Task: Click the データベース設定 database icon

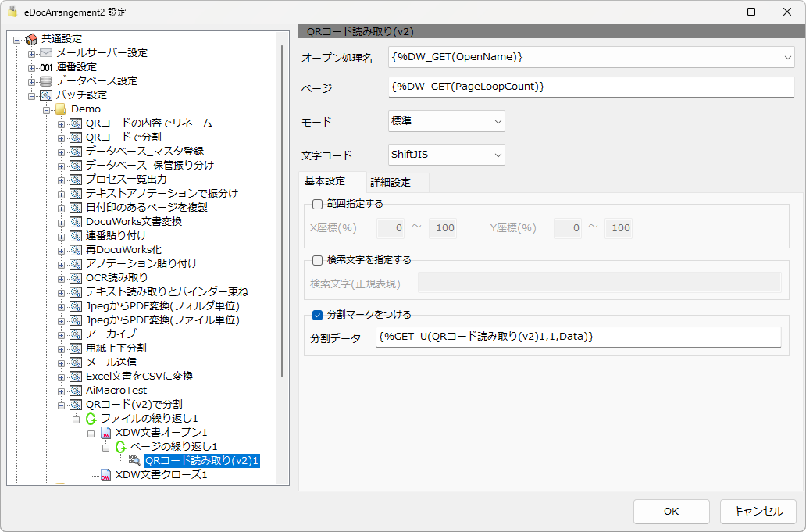Action: pos(46,81)
